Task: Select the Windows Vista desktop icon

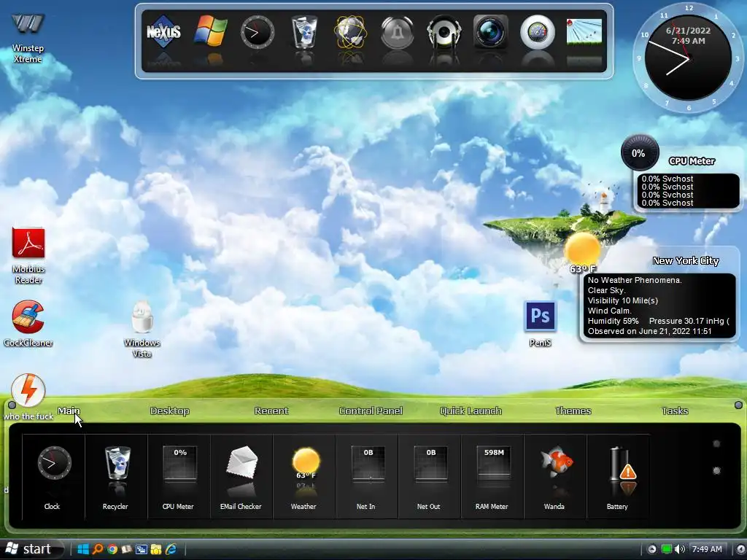Action: tap(142, 330)
